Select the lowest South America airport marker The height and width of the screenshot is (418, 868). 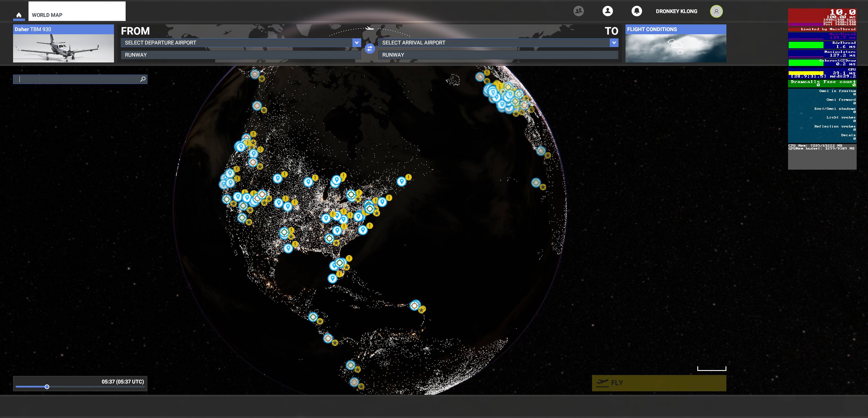(354, 382)
